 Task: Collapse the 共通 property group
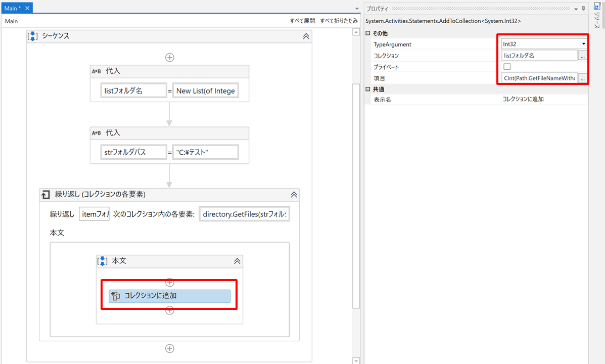[368, 89]
